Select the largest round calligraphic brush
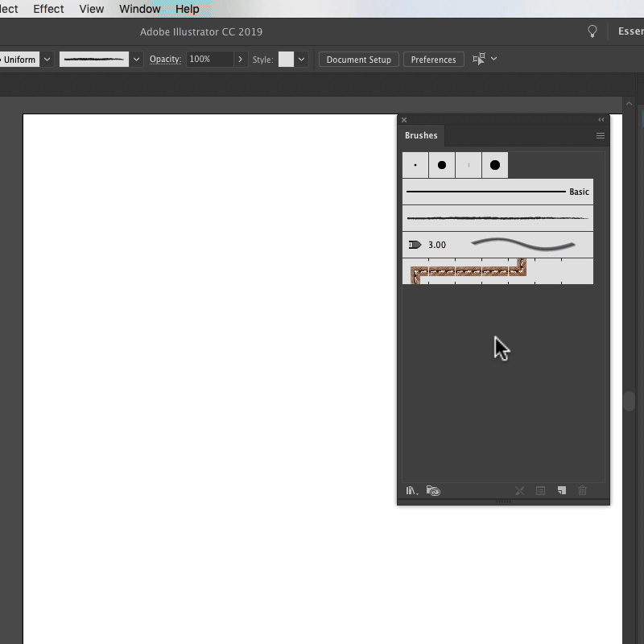The height and width of the screenshot is (644, 644). tap(495, 165)
